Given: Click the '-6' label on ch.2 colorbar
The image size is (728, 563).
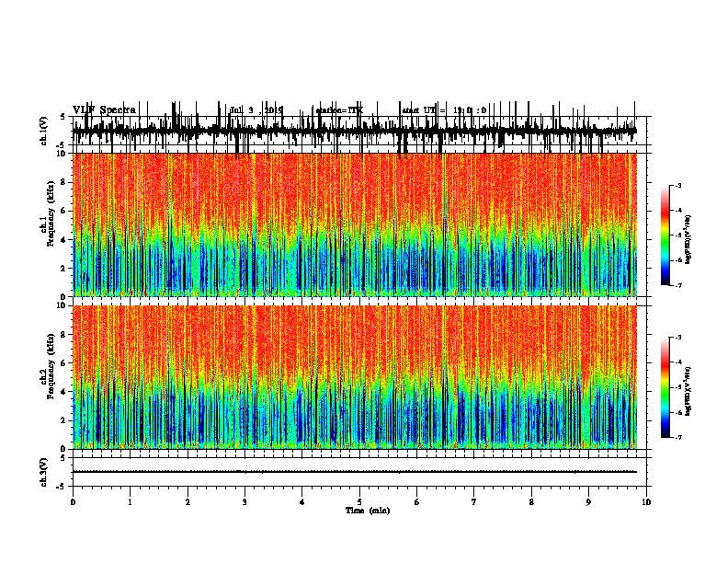Looking at the screenshot, I should pyautogui.click(x=677, y=412).
